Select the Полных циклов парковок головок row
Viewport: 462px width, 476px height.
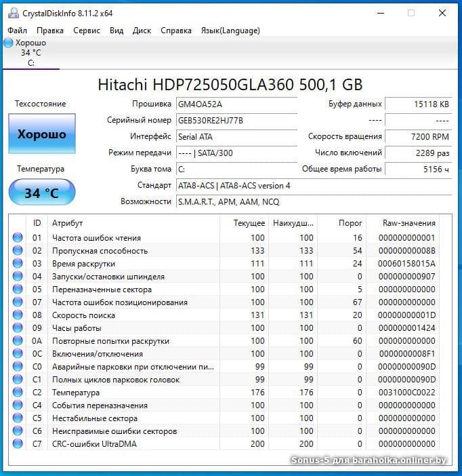pyautogui.click(x=224, y=380)
